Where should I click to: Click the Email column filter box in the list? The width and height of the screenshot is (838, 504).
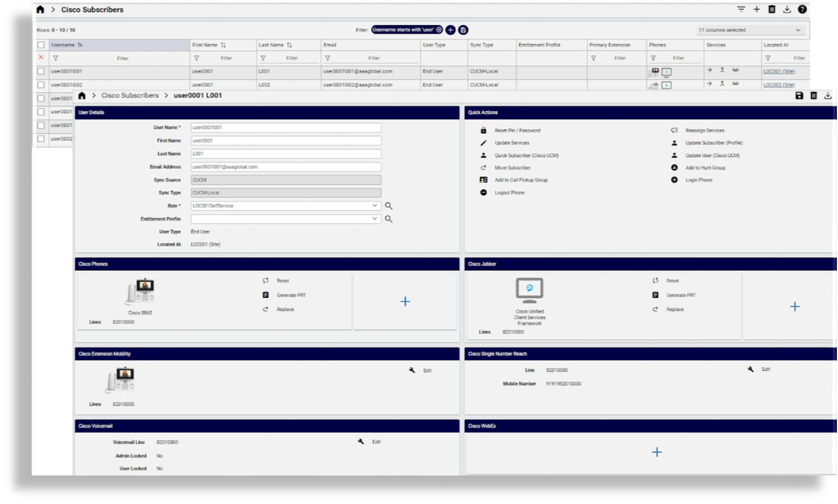tap(373, 58)
